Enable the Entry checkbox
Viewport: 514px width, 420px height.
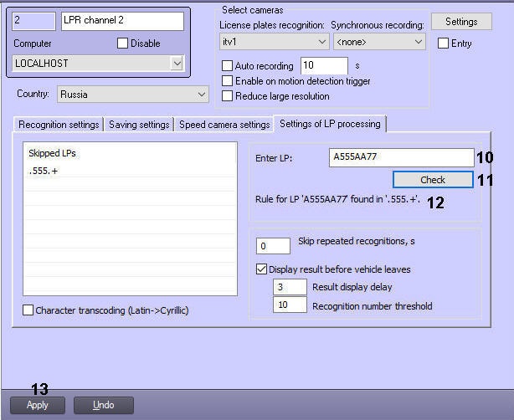click(x=444, y=44)
